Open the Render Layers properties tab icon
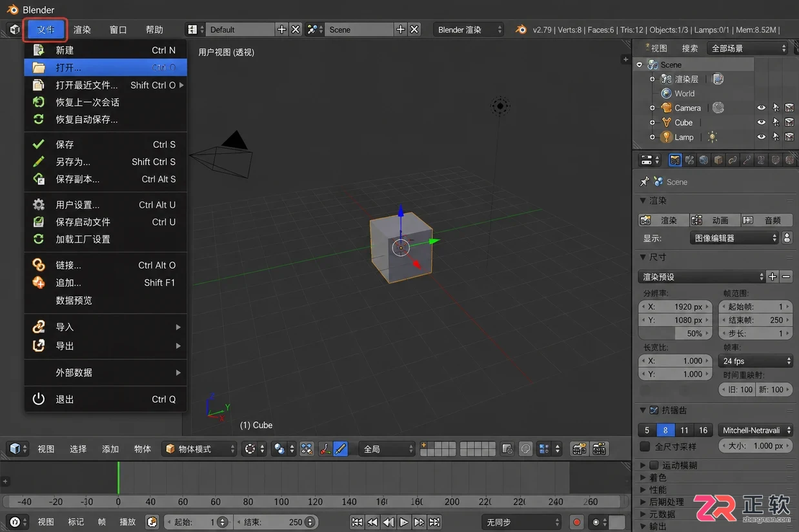This screenshot has width=799, height=532. tap(690, 160)
